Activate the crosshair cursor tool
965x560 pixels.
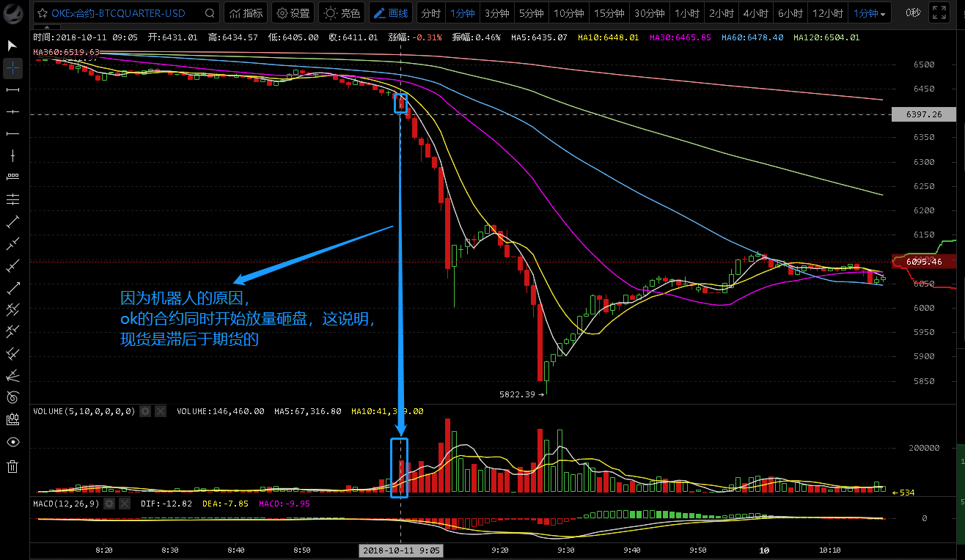click(x=12, y=68)
